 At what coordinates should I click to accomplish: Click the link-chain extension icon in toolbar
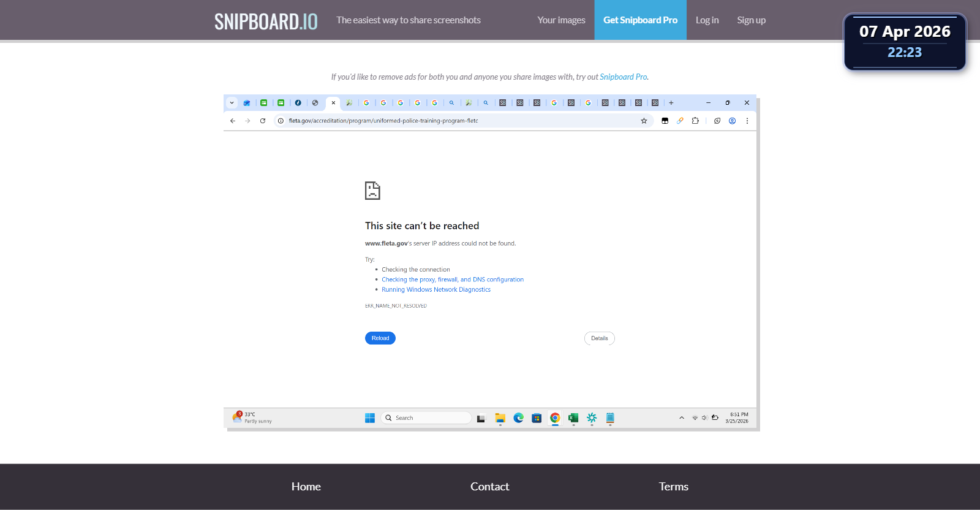pyautogui.click(x=680, y=121)
